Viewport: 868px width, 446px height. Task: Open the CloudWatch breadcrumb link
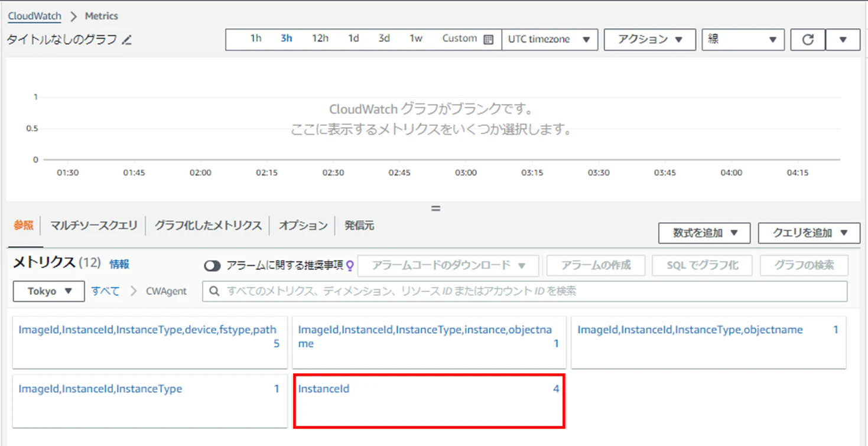(x=34, y=16)
